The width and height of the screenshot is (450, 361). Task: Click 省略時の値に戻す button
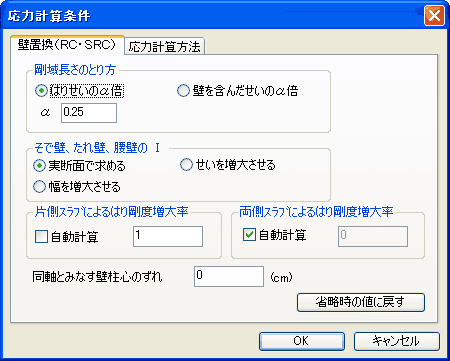(x=361, y=302)
